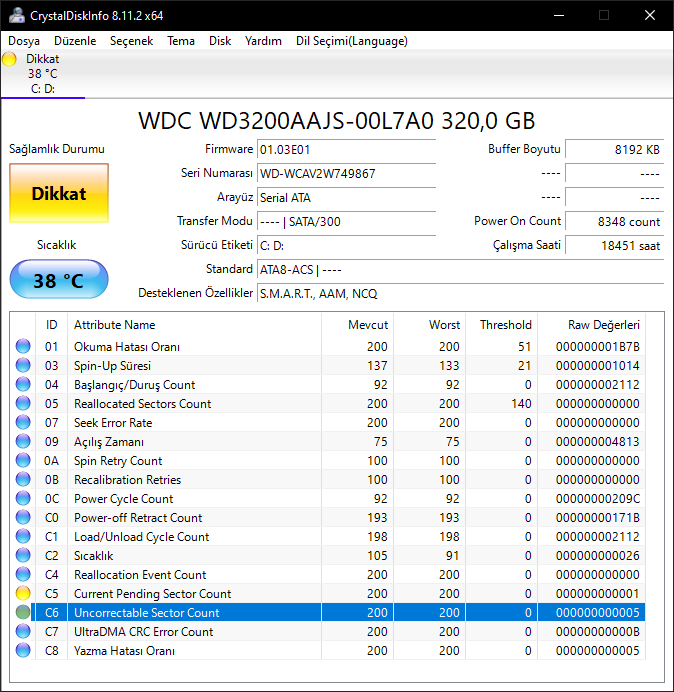Click the Sürücü Etiketi field C: D:
This screenshot has width=674, height=692.
click(x=346, y=245)
